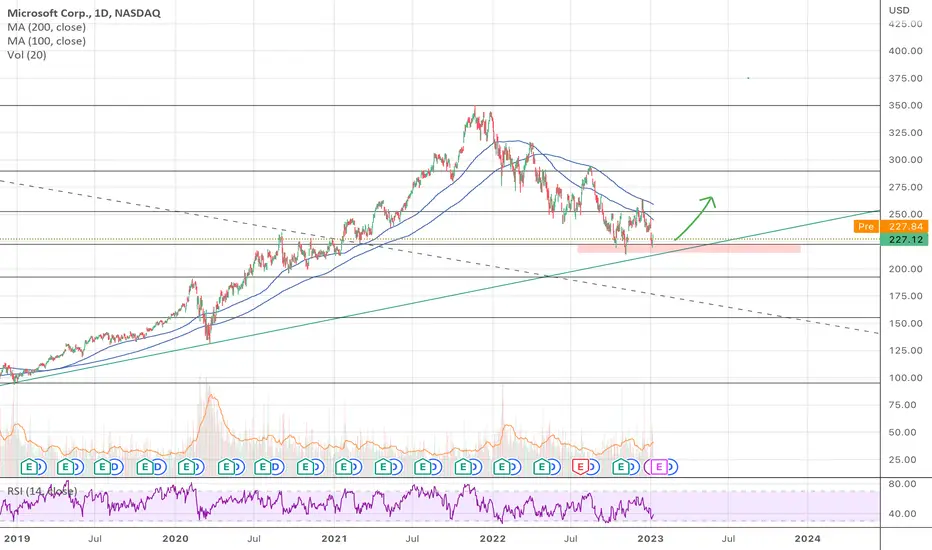Screen dimensions: 932x550
Task: Select the MA (200, close) indicator legend
Action: click(46, 27)
